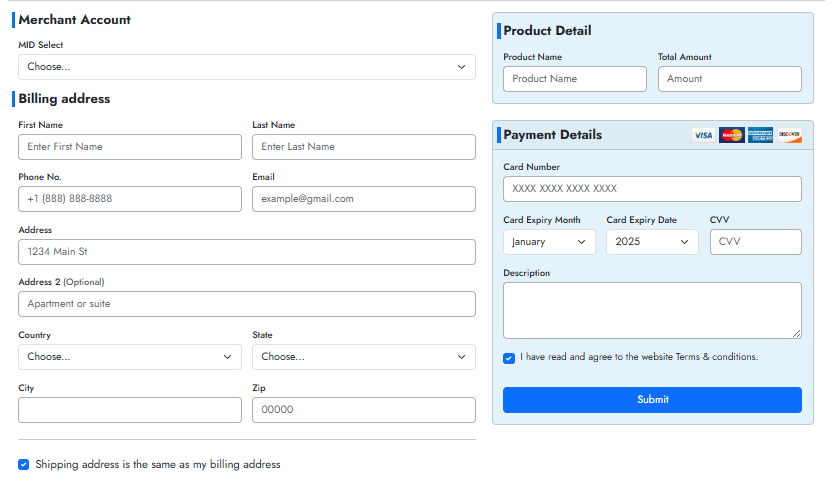Expand the Country dropdown
This screenshot has height=488, width=835.
pyautogui.click(x=129, y=357)
